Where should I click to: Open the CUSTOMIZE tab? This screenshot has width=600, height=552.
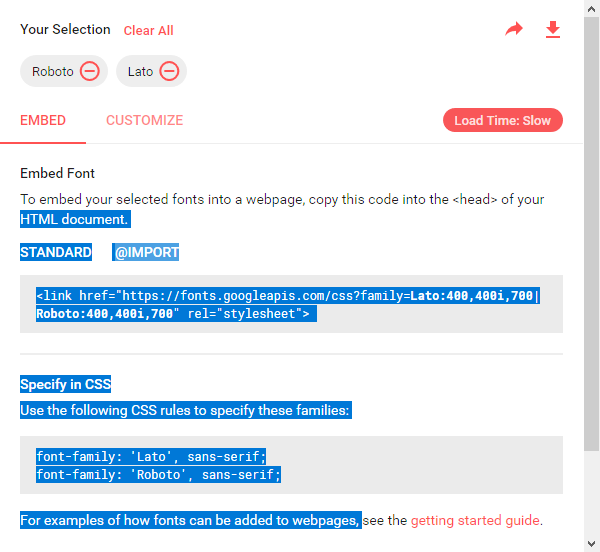(145, 120)
